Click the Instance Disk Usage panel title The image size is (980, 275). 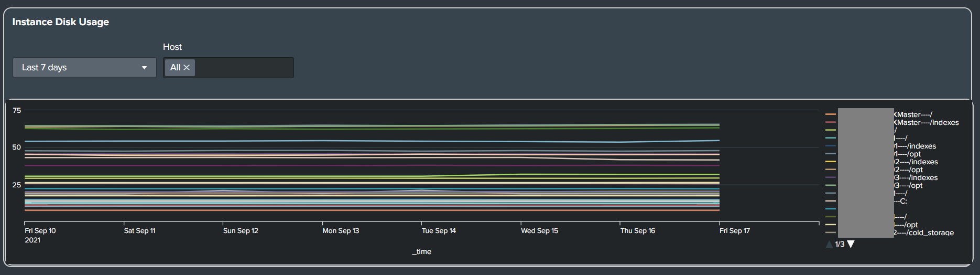pyautogui.click(x=61, y=22)
